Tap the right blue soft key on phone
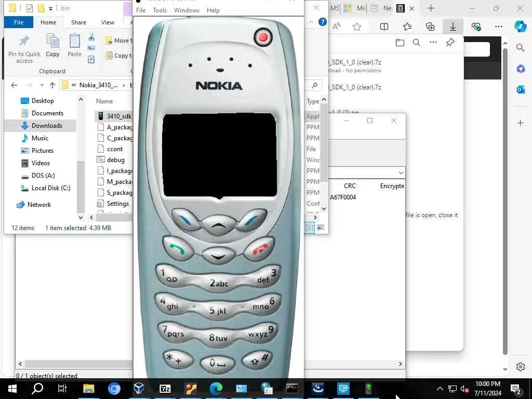 (252, 220)
